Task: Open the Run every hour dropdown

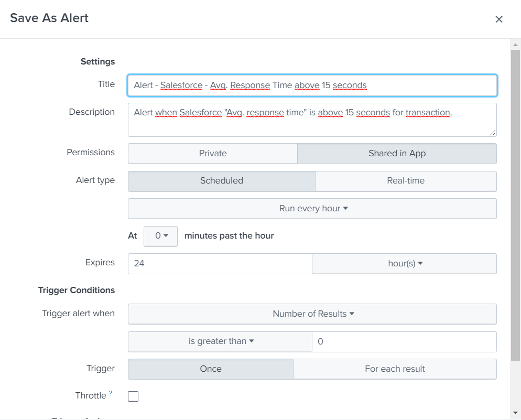Action: pos(312,209)
